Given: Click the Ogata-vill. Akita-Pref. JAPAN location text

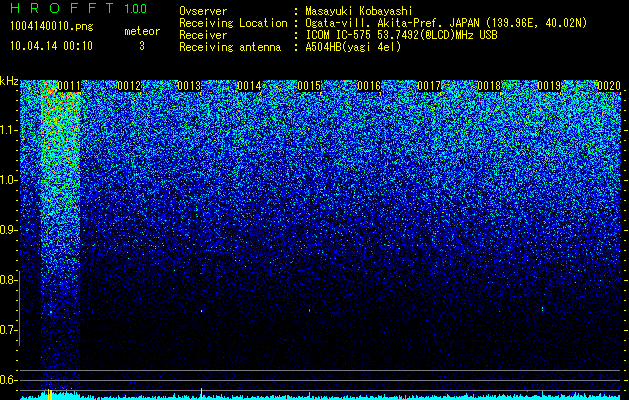Looking at the screenshot, I should (x=446, y=23).
